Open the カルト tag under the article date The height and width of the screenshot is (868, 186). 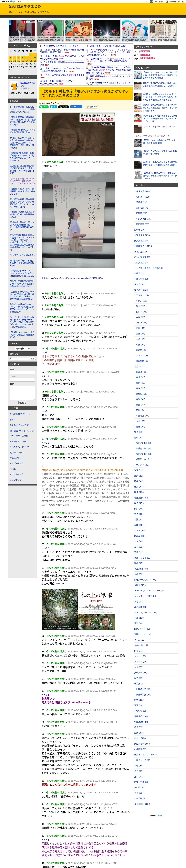coord(63,103)
